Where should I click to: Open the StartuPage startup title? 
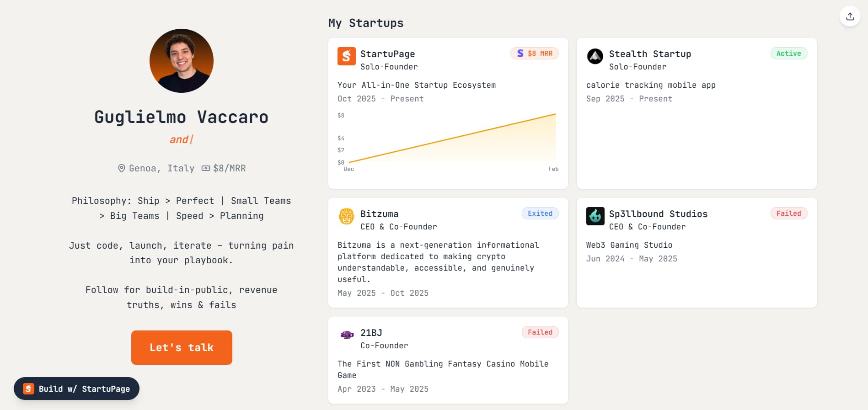387,54
